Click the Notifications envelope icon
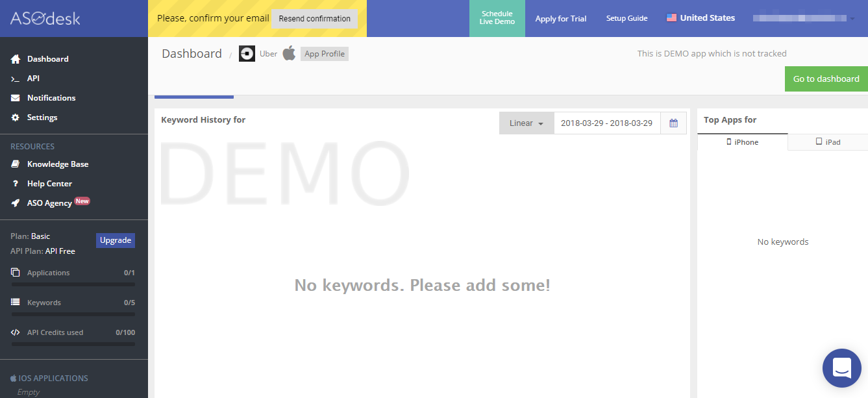The height and width of the screenshot is (398, 868). [x=16, y=98]
